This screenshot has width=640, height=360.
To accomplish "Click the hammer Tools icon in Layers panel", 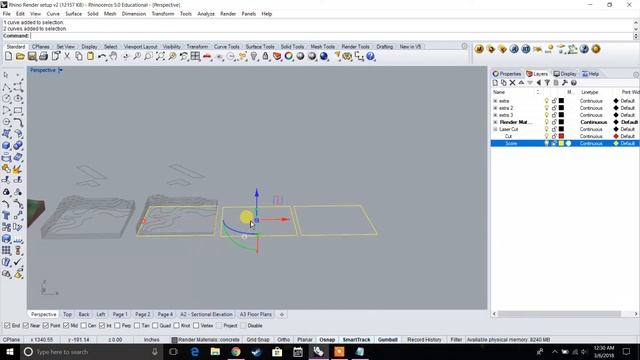I will (x=565, y=83).
